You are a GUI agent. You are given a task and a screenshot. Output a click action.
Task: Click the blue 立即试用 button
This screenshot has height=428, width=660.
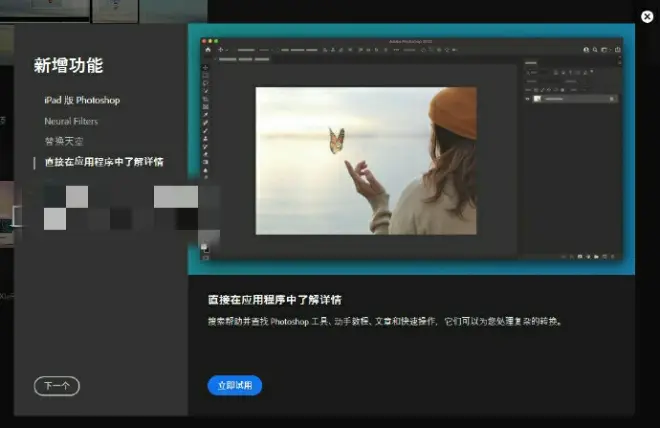point(234,385)
